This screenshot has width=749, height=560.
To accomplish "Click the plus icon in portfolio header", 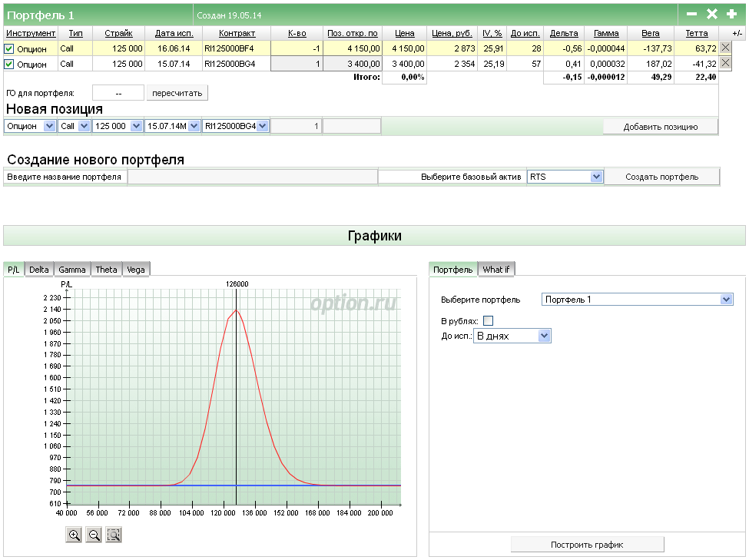I will point(731,14).
